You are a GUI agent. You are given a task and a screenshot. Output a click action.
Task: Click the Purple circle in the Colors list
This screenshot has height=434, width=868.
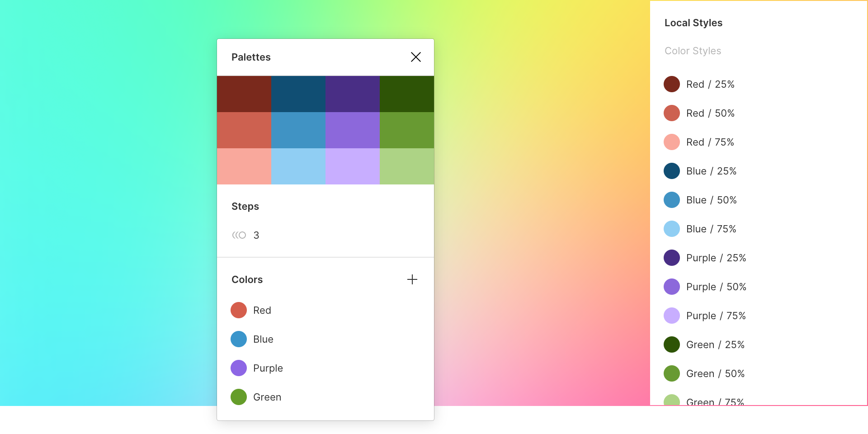click(238, 368)
